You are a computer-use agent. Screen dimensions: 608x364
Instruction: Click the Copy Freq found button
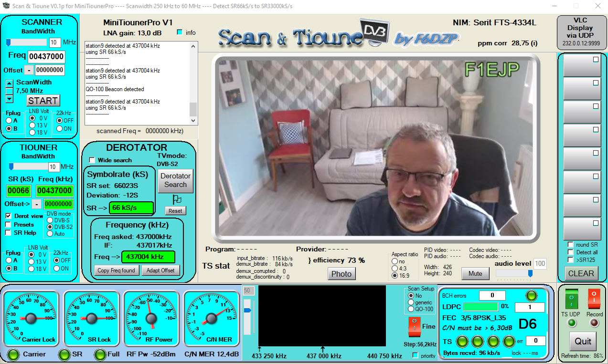pos(117,270)
